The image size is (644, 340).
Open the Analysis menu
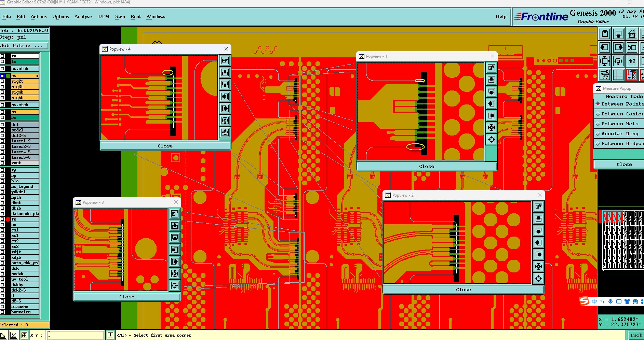pos(83,16)
